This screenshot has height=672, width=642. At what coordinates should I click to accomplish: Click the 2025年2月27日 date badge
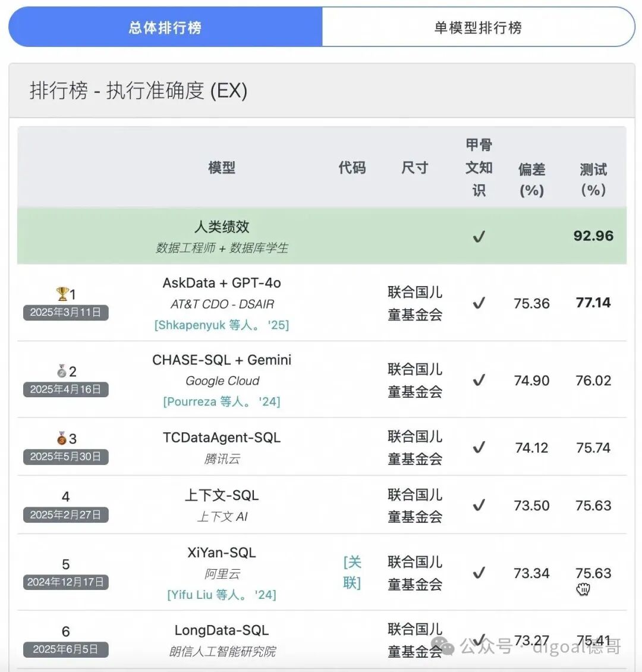[x=65, y=514]
